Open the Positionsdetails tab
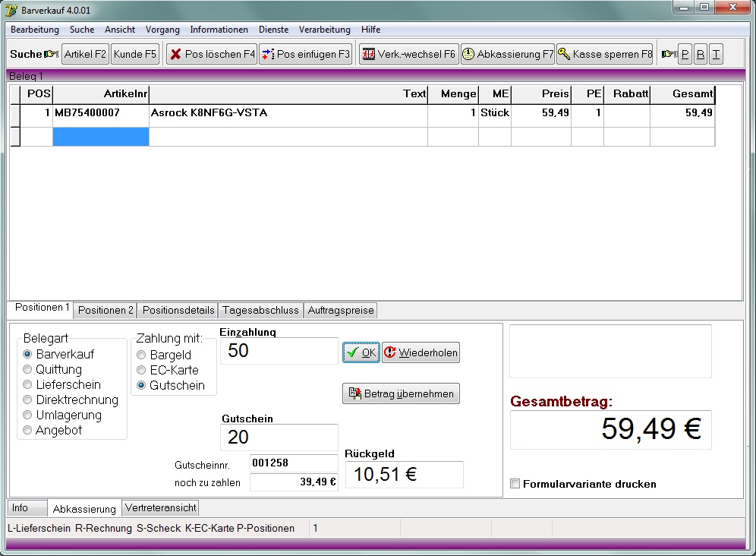This screenshot has width=756, height=556. pyautogui.click(x=178, y=310)
